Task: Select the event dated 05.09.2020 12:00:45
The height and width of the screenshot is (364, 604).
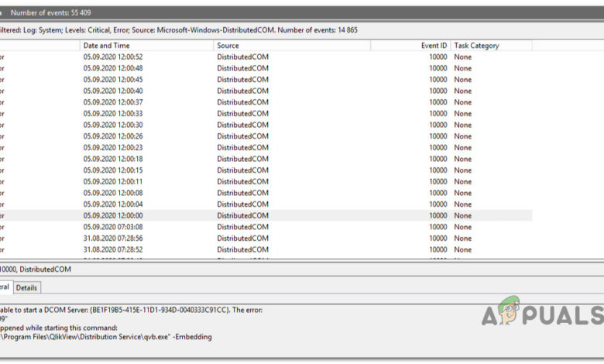Action: [x=266, y=80]
